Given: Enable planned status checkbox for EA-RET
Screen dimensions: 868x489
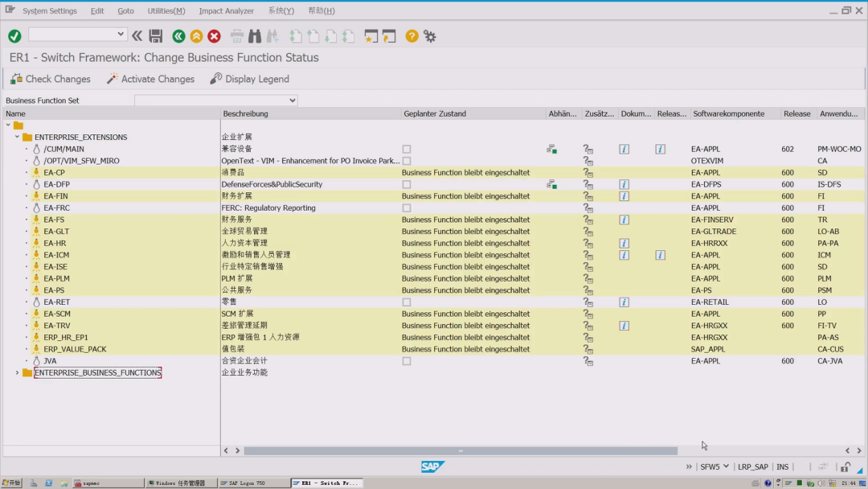Looking at the screenshot, I should pyautogui.click(x=407, y=302).
